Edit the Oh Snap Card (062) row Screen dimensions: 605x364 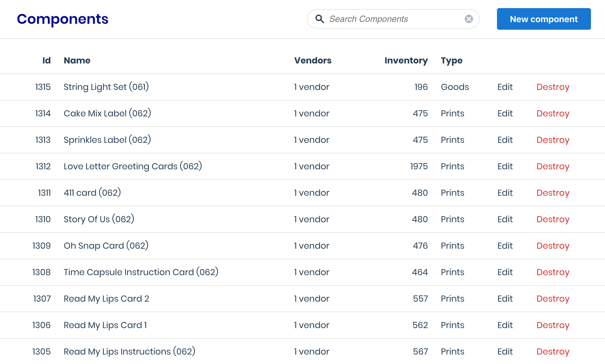pyautogui.click(x=505, y=246)
